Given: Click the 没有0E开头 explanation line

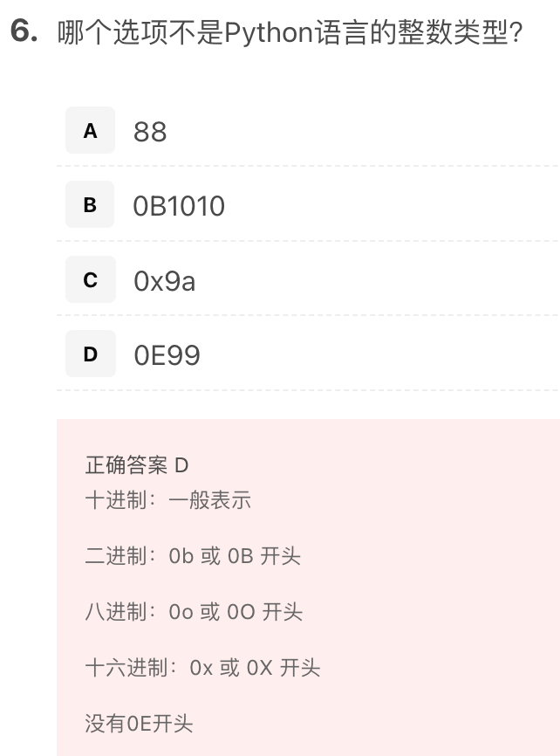Looking at the screenshot, I should 139,723.
